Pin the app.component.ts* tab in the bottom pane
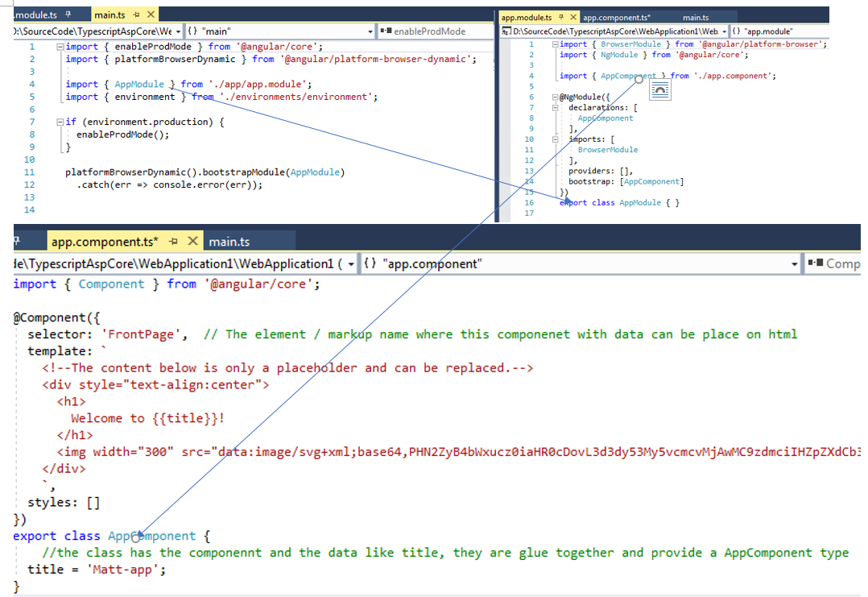This screenshot has width=868, height=597. [173, 242]
